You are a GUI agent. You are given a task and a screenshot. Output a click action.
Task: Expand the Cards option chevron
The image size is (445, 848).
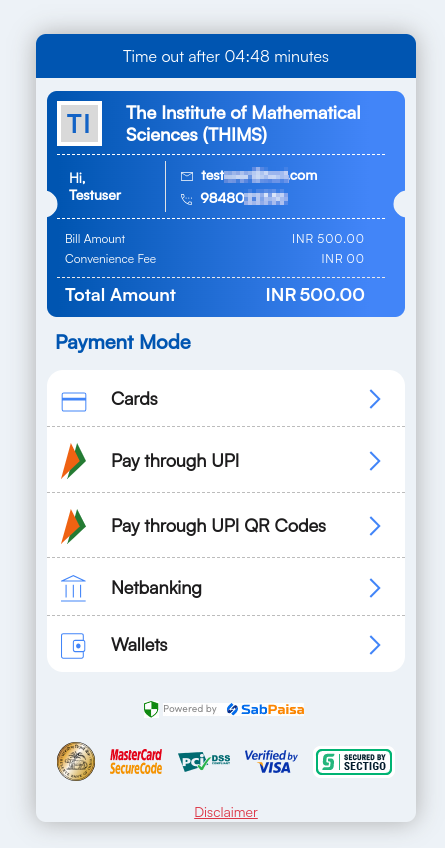[375, 399]
